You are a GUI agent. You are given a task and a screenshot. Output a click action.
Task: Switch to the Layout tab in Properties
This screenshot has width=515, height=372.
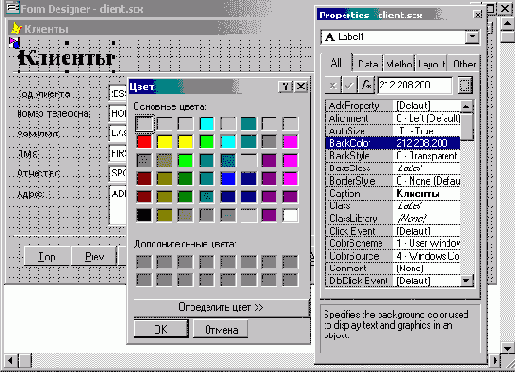(x=431, y=63)
